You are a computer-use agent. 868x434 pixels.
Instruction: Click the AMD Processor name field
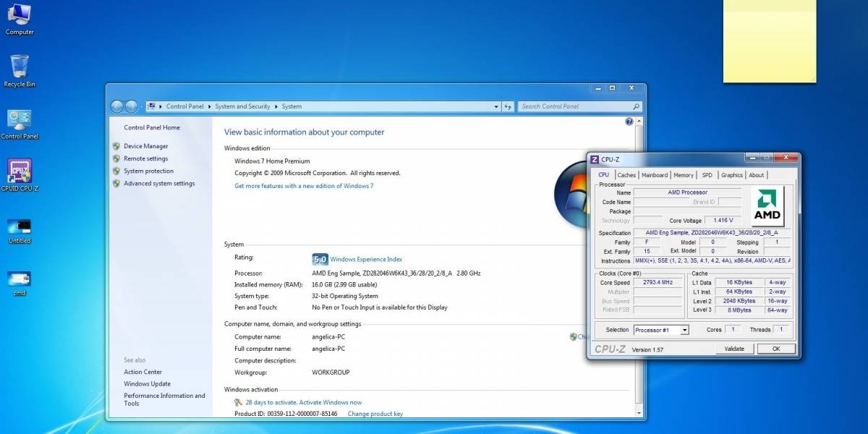click(x=687, y=192)
